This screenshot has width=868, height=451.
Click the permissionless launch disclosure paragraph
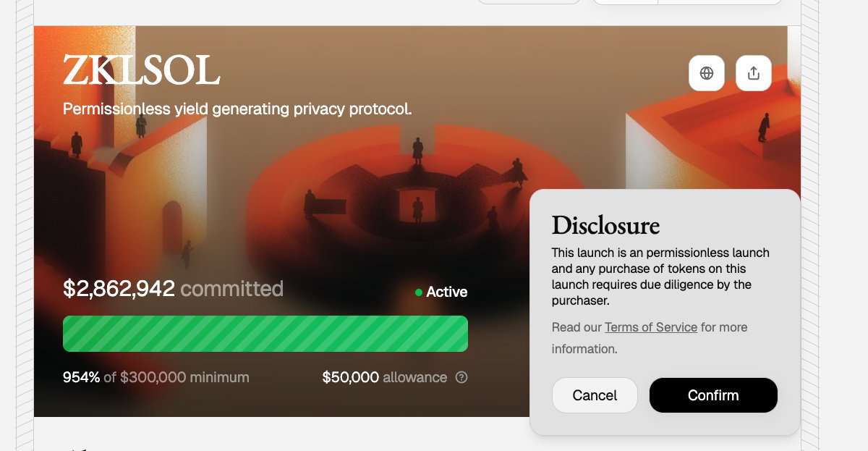point(660,277)
